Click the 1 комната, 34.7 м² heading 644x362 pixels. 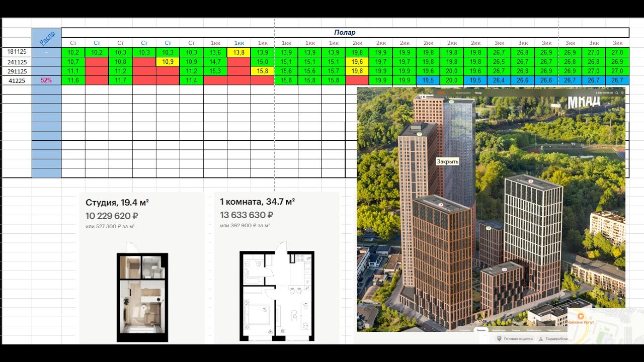point(258,202)
